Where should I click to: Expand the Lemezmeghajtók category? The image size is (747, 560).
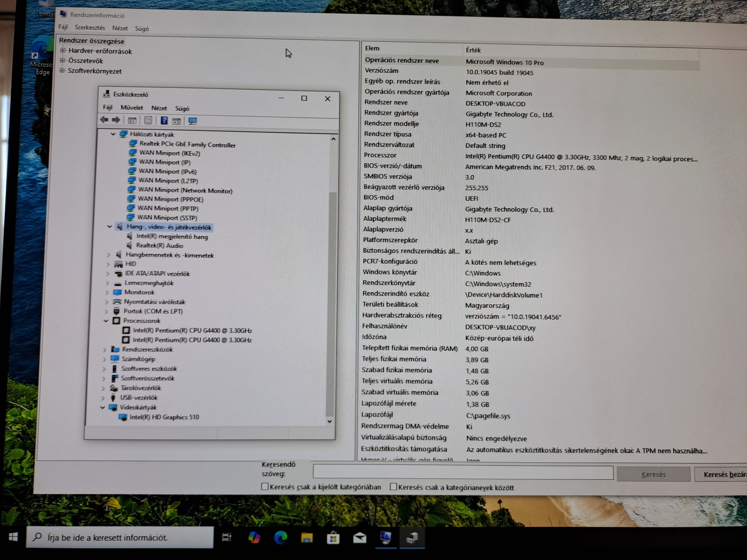point(108,283)
